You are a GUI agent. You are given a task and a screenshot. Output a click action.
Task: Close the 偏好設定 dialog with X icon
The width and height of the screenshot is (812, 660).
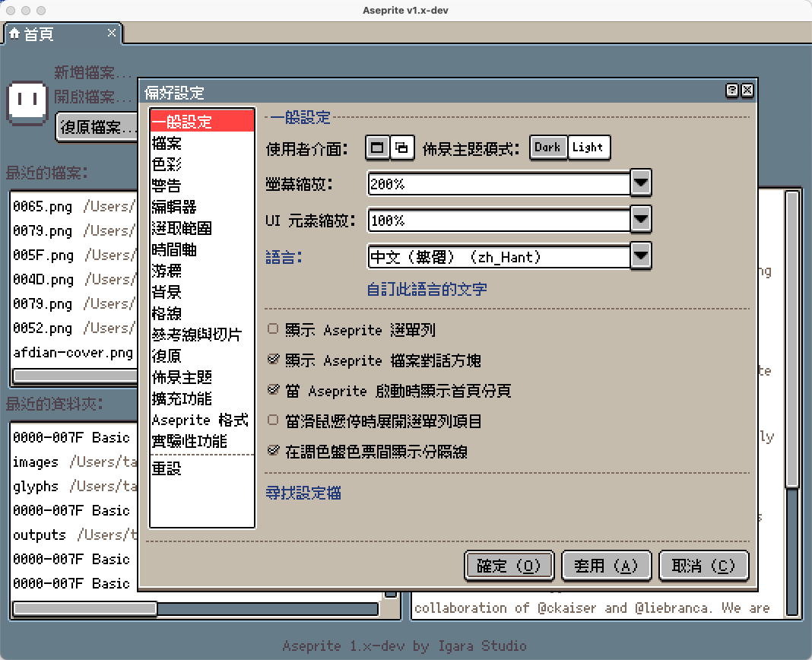click(747, 90)
